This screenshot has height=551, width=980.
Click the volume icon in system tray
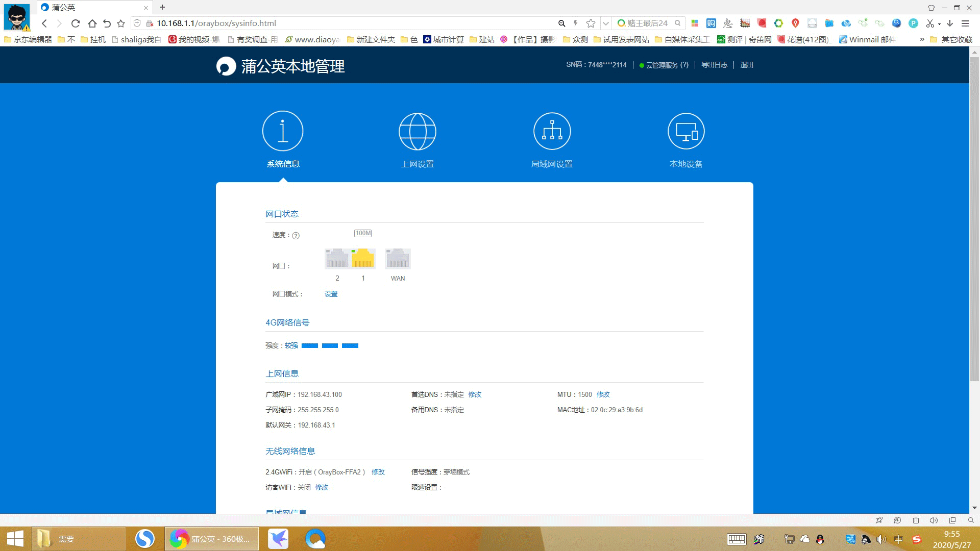click(881, 539)
